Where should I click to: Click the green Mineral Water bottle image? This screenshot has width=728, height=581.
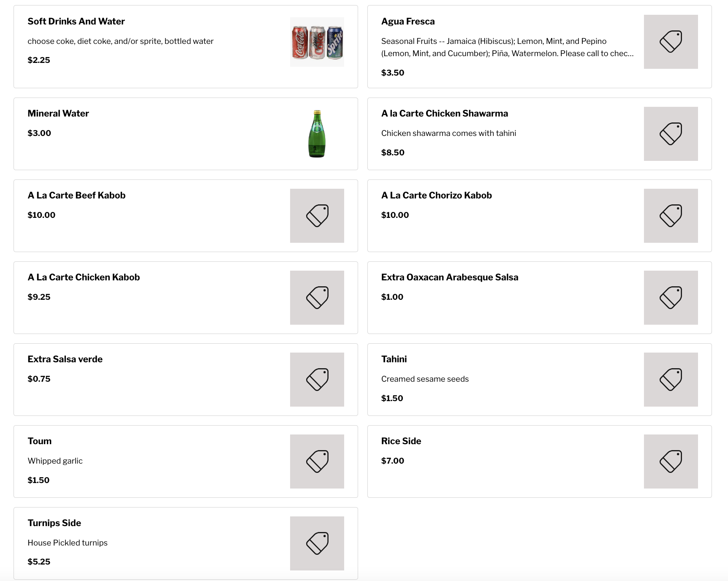click(317, 134)
